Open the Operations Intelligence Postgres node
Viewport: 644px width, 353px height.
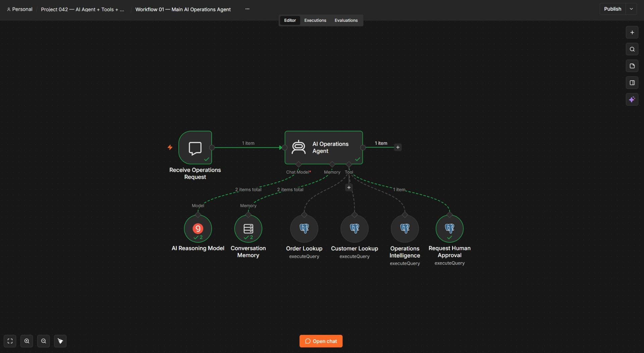click(405, 229)
